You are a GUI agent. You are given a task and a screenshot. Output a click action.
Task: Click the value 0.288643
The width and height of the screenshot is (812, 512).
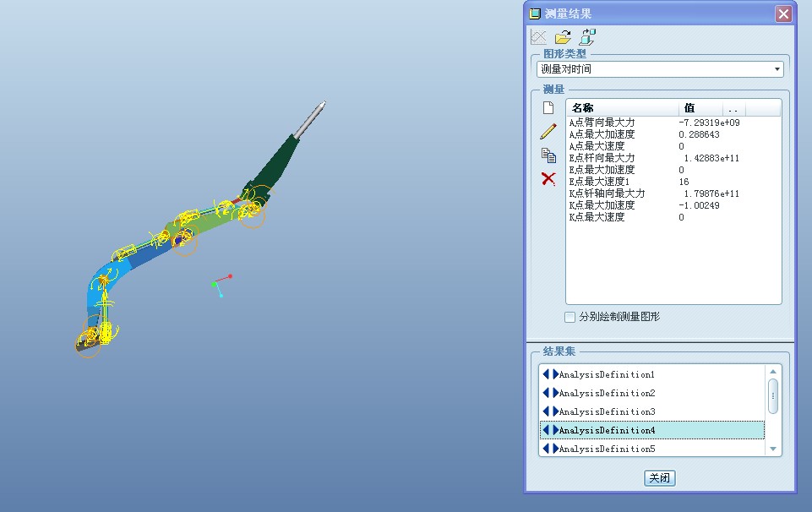[x=699, y=134]
